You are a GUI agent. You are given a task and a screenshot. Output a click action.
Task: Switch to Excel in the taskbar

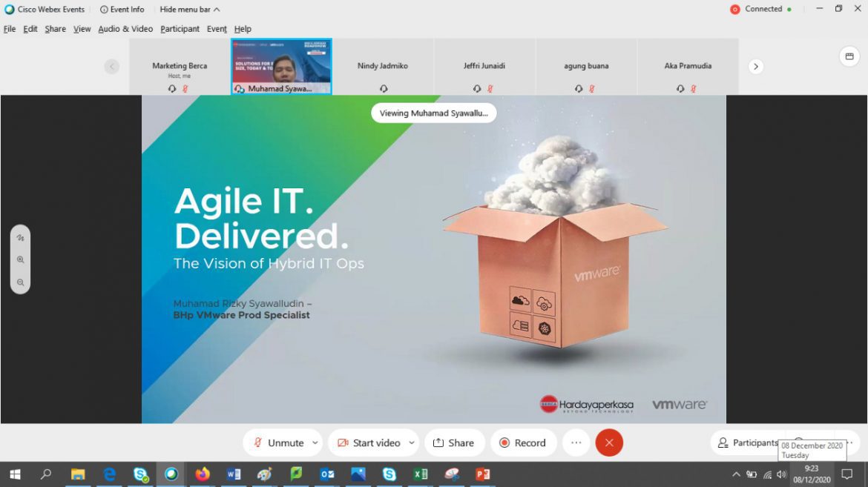click(x=421, y=474)
